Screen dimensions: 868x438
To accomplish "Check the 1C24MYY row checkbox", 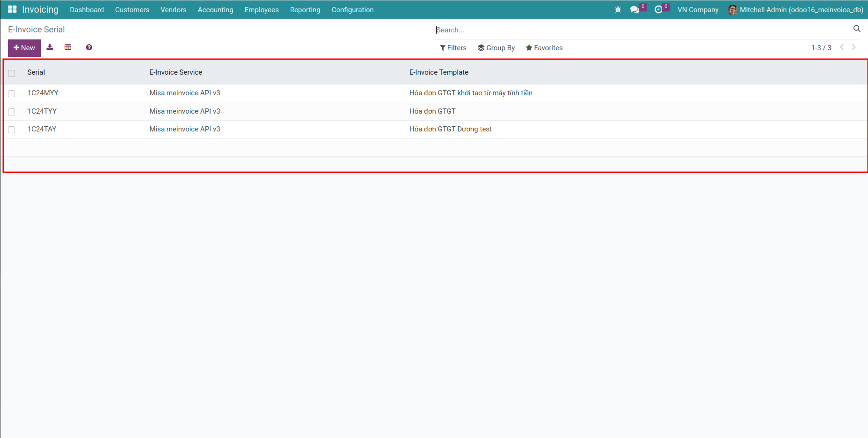I will pyautogui.click(x=12, y=93).
